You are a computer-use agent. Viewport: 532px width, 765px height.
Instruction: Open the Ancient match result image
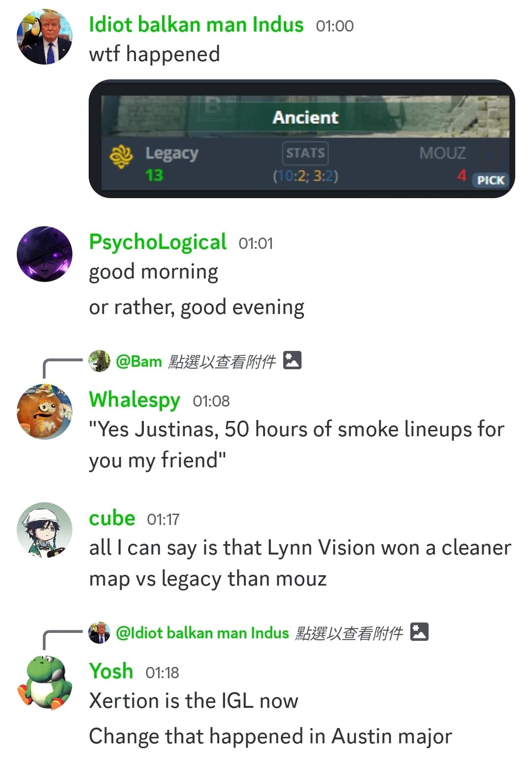tap(301, 139)
